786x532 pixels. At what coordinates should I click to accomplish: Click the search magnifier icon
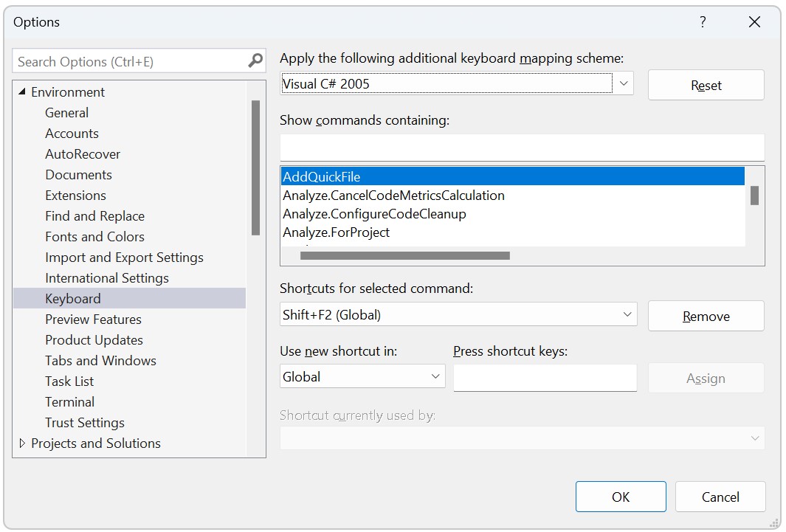[255, 61]
